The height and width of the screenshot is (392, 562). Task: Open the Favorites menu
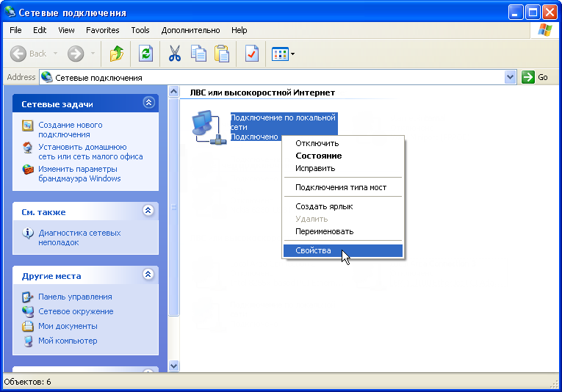(x=103, y=30)
